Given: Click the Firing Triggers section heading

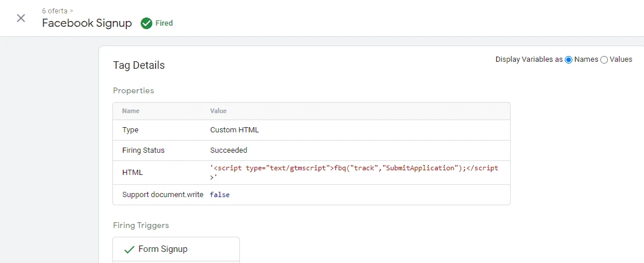Looking at the screenshot, I should pyautogui.click(x=141, y=225).
